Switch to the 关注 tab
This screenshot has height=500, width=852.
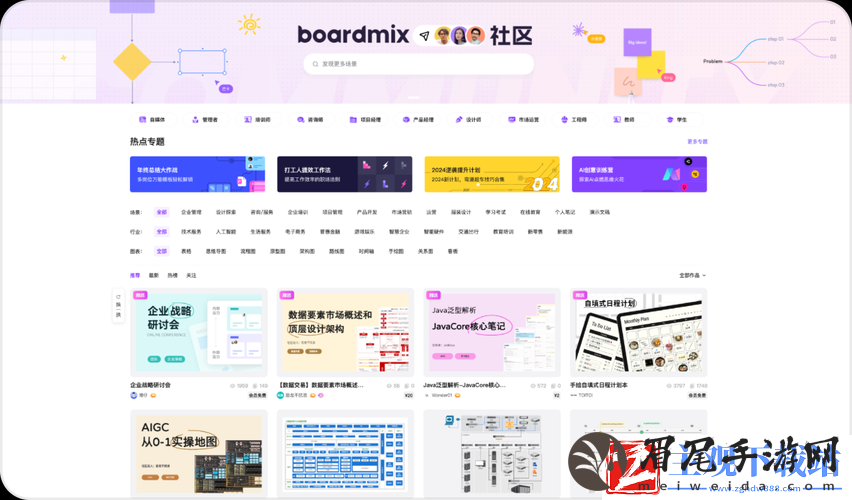tap(191, 276)
